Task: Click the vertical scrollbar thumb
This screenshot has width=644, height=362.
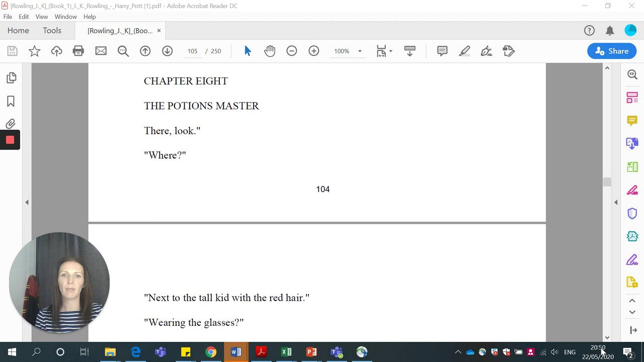Action: click(x=607, y=182)
